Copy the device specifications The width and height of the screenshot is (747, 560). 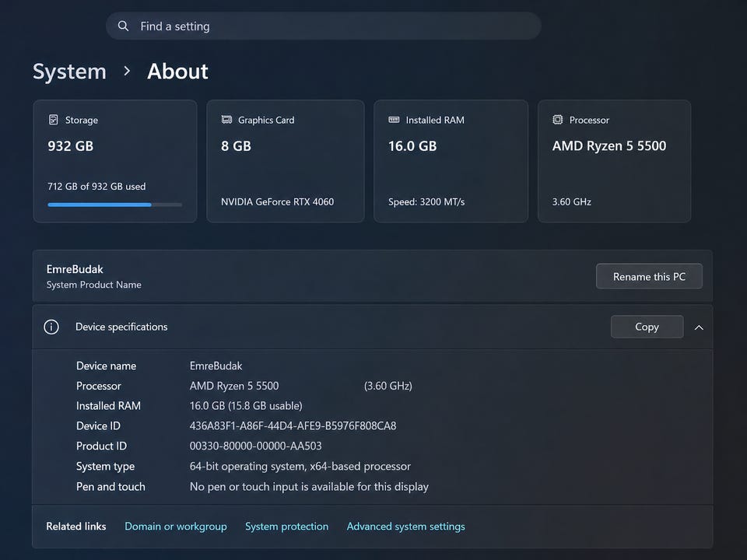[647, 327]
